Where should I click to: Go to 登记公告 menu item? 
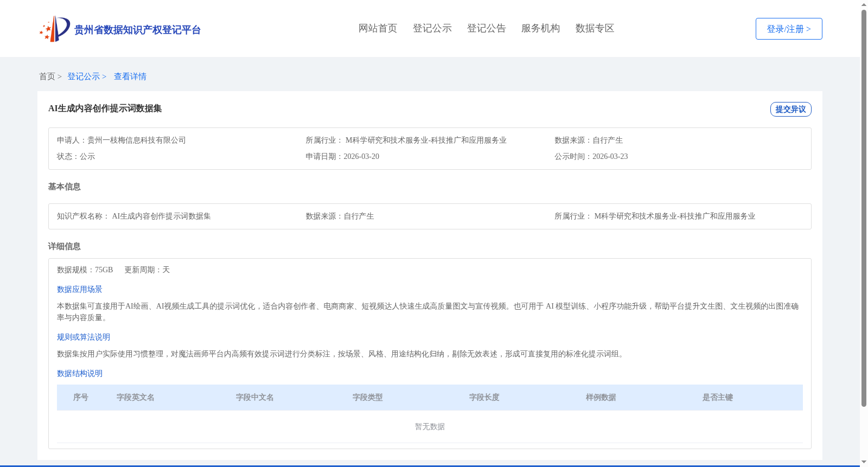coord(486,28)
